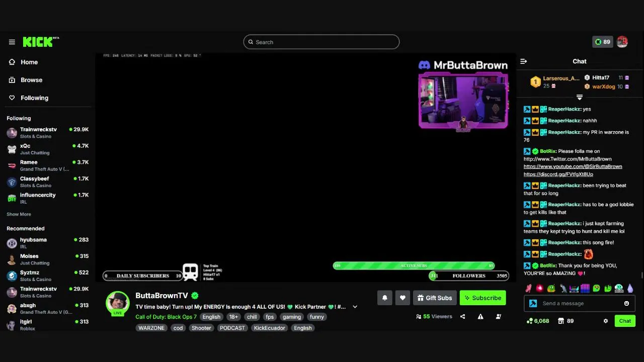Open warXdog leaderboard entry

(607, 86)
